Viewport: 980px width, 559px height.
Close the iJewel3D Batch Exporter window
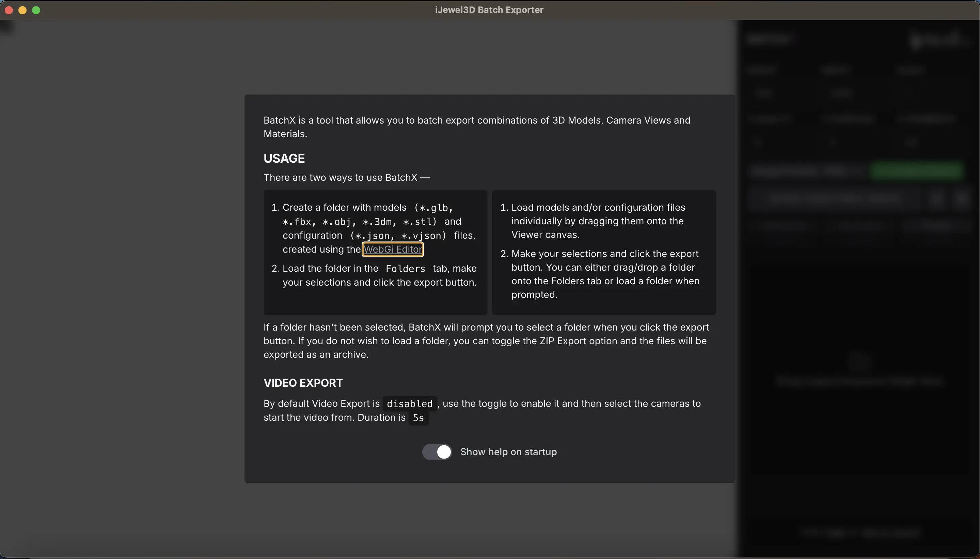[9, 10]
